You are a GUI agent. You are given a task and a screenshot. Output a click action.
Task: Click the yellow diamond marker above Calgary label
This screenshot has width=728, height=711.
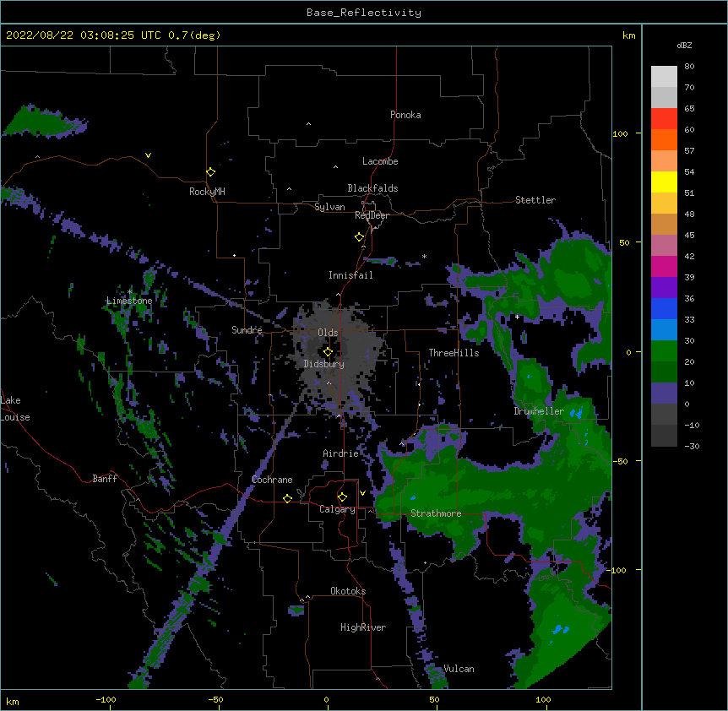click(x=342, y=497)
